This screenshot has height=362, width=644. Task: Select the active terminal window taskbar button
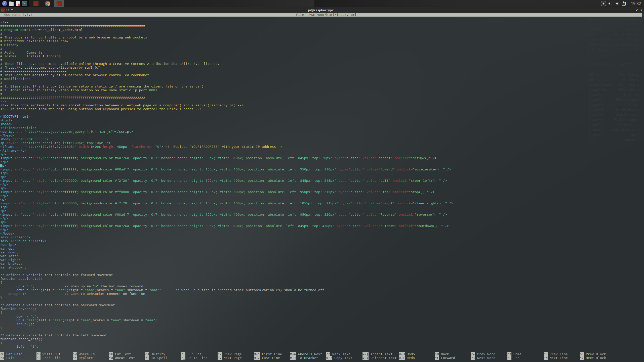click(59, 4)
